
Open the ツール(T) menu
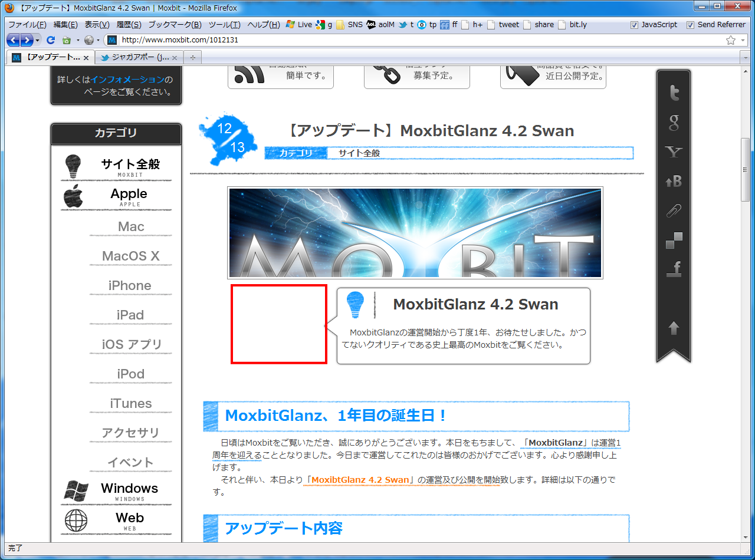click(x=225, y=25)
